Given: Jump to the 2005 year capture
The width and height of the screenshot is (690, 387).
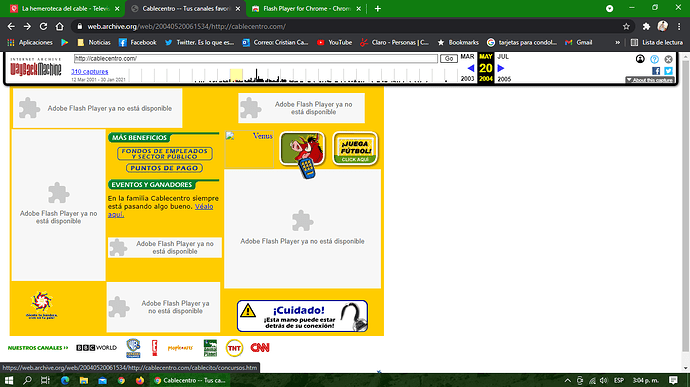Looking at the screenshot, I should (504, 79).
